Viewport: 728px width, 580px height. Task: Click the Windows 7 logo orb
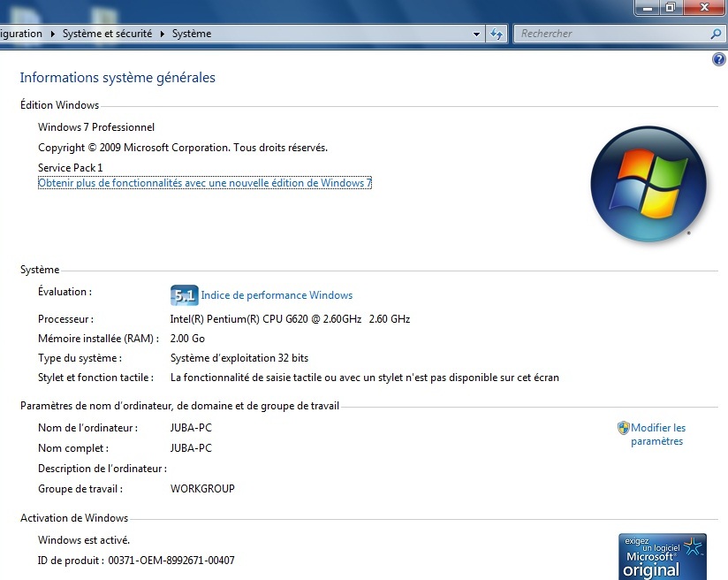pyautogui.click(x=648, y=184)
